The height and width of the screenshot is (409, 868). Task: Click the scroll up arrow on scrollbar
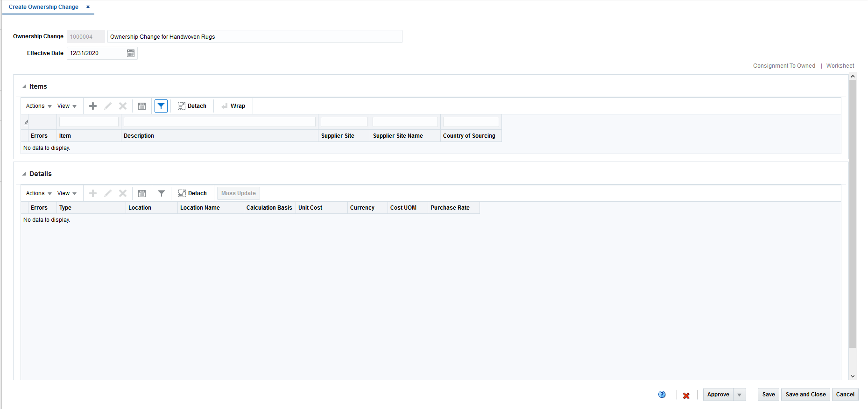point(853,76)
